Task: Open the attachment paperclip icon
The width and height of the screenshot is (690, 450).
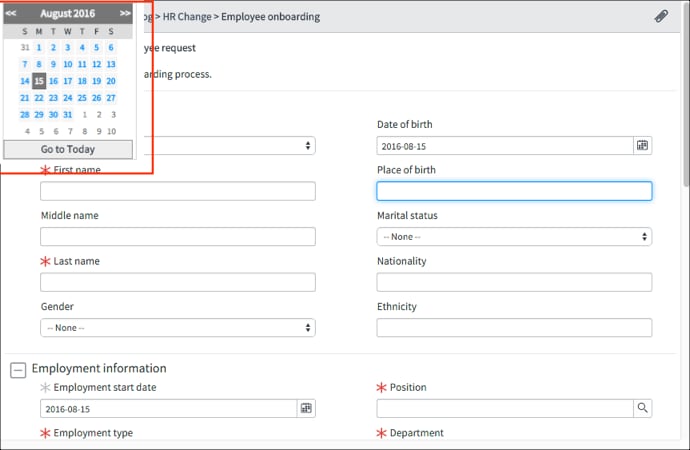Action: click(661, 16)
